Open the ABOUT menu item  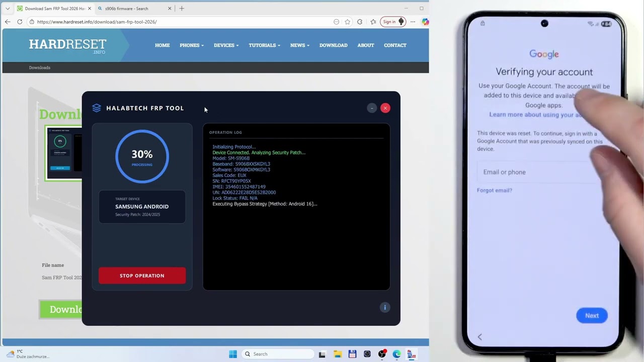366,45
